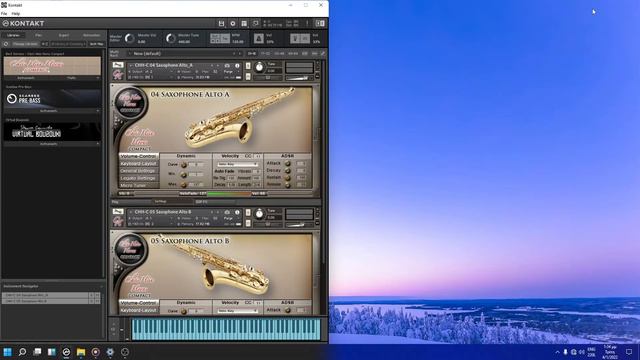Click the reference tone tuning fork icon

(x=295, y=38)
